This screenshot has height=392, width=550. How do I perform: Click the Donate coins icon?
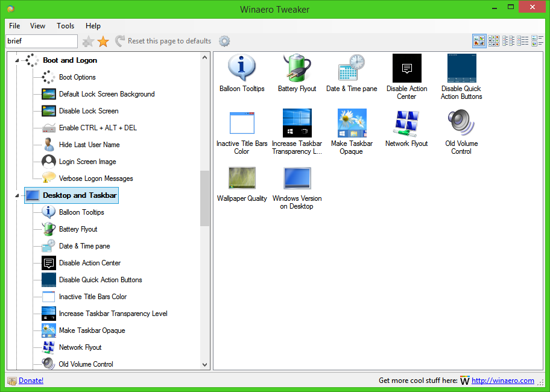pos(12,381)
